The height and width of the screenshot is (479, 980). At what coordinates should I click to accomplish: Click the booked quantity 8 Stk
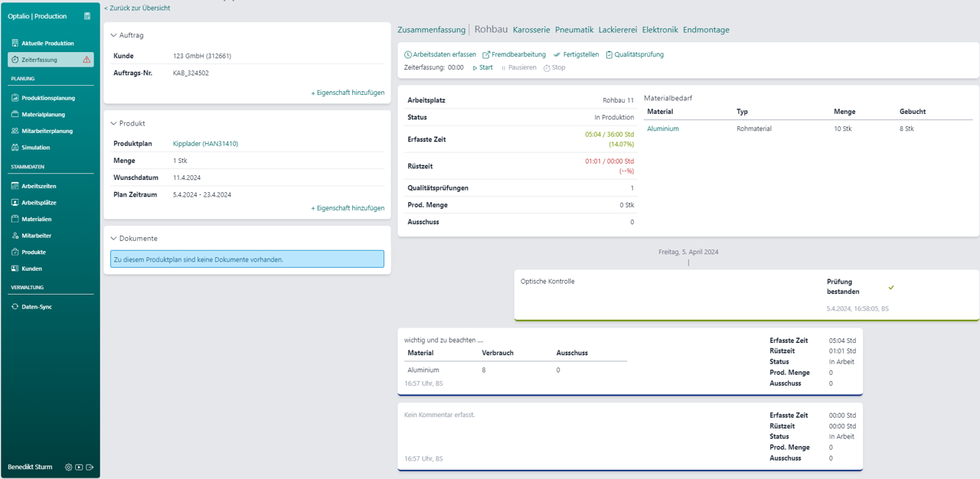click(906, 129)
